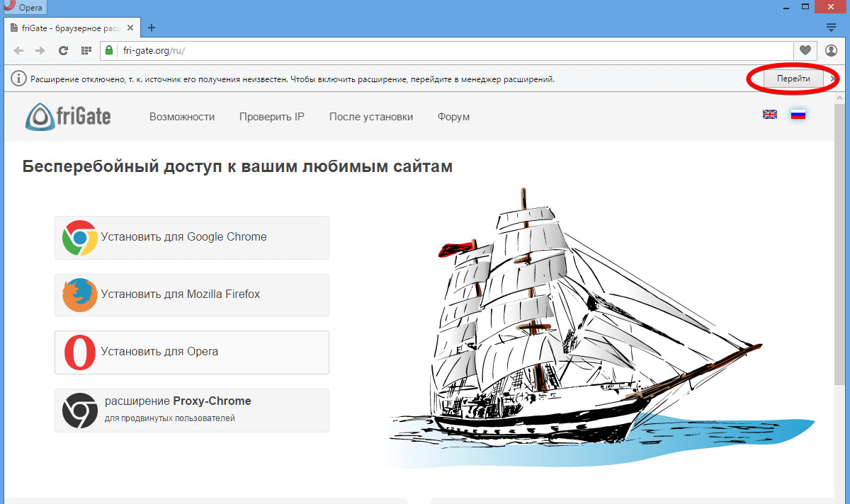The height and width of the screenshot is (504, 850).
Task: Go forward to the next page
Action: [40, 50]
